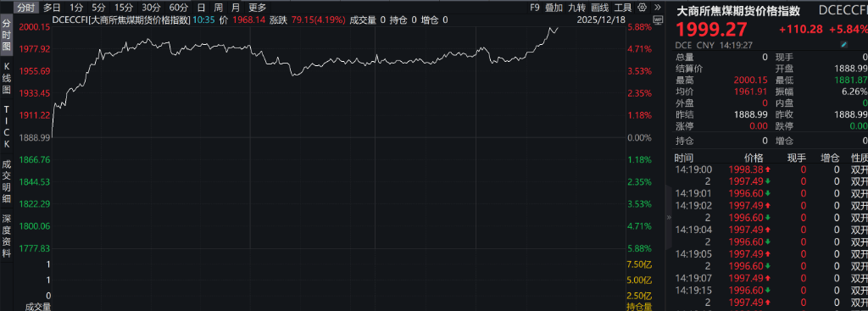Click the 79.15(4.19%) change in the chart header
The image size is (868, 311).
coord(319,20)
